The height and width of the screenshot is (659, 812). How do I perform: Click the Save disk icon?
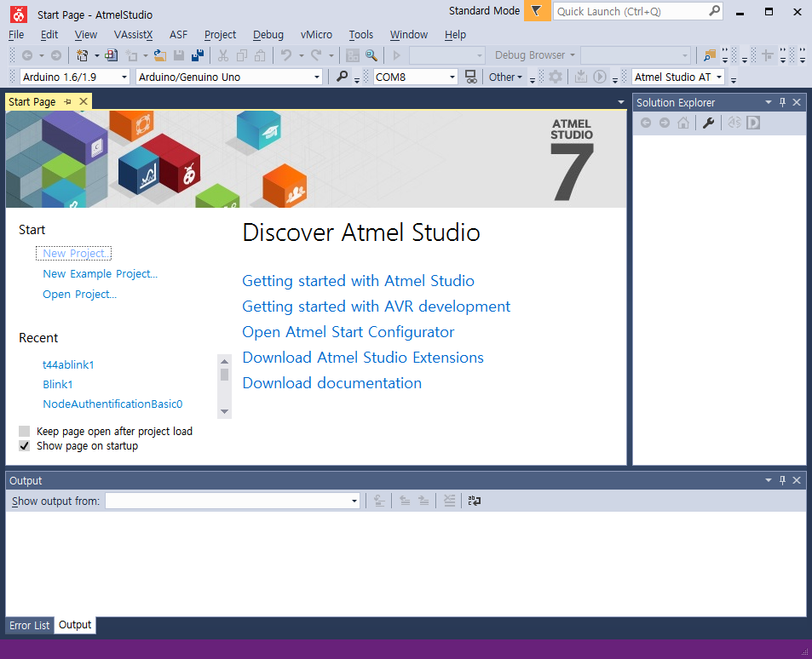(179, 55)
